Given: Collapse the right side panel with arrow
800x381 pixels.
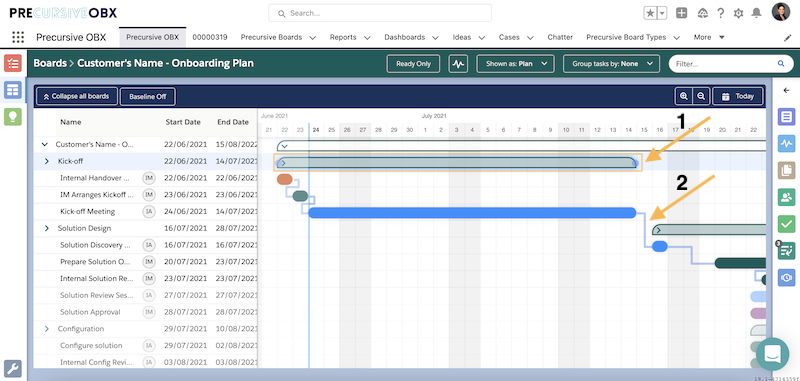Looking at the screenshot, I should (786, 90).
